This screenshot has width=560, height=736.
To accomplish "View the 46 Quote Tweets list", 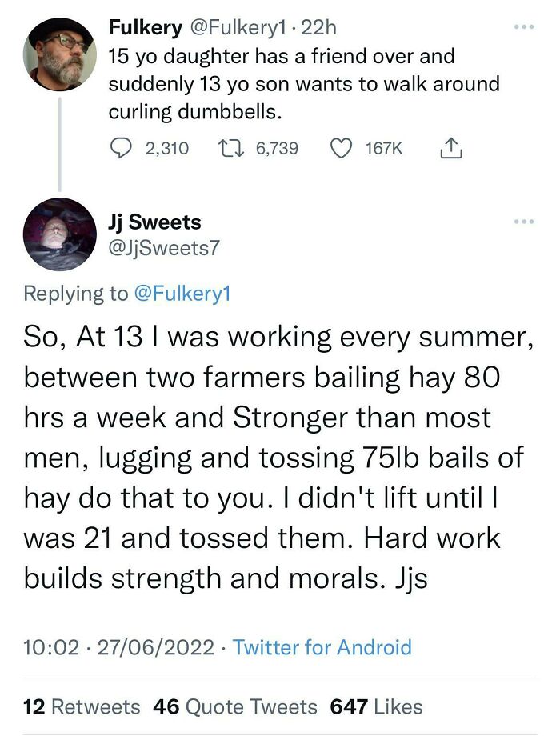I will coord(235,706).
